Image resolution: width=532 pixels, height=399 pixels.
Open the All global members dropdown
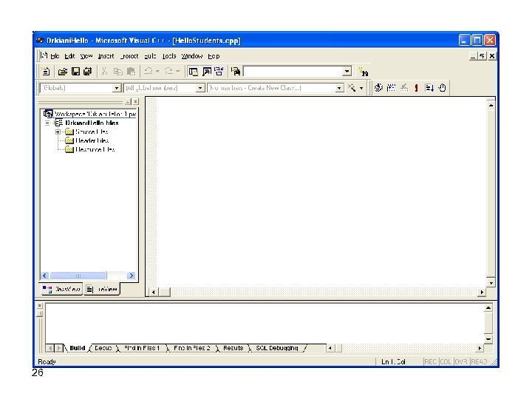click(200, 88)
